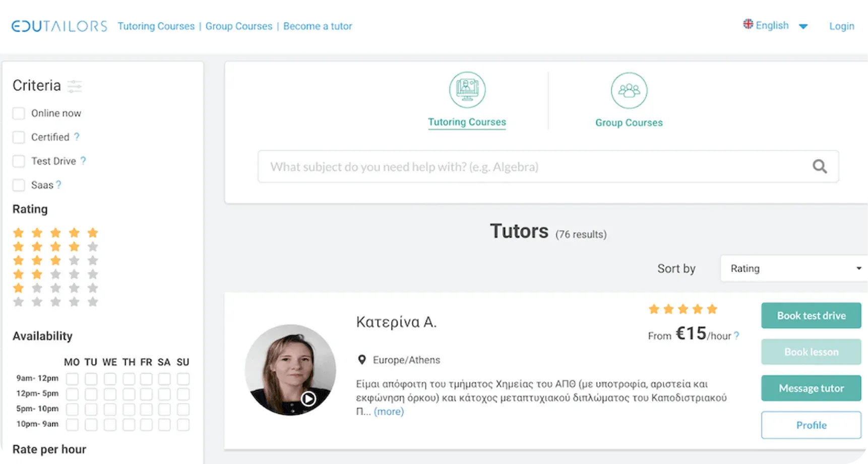Expand the English language dropdown arrow

point(803,26)
